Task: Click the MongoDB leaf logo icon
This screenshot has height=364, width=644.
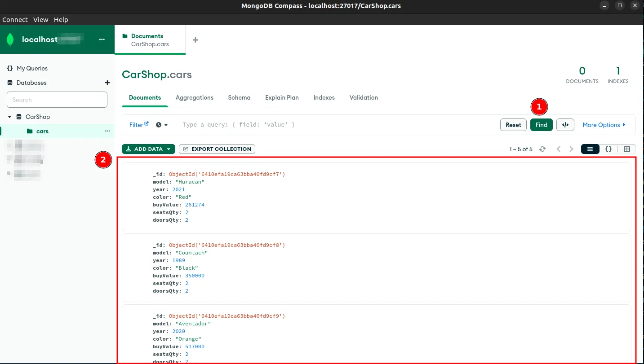Action: pos(10,39)
